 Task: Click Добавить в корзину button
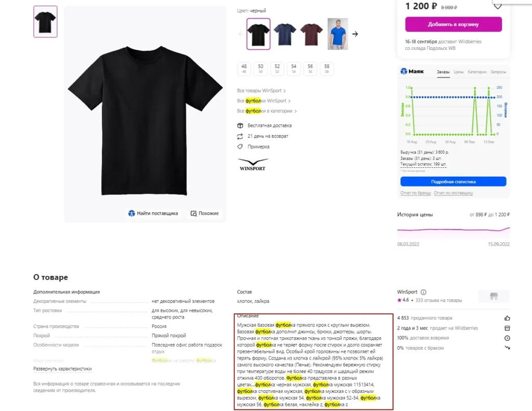(453, 24)
